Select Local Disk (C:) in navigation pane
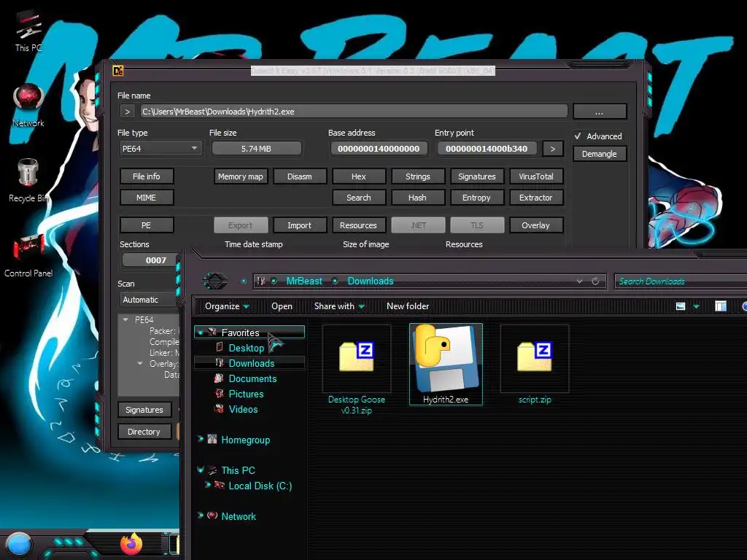Viewport: 747px width, 560px height. (260, 486)
